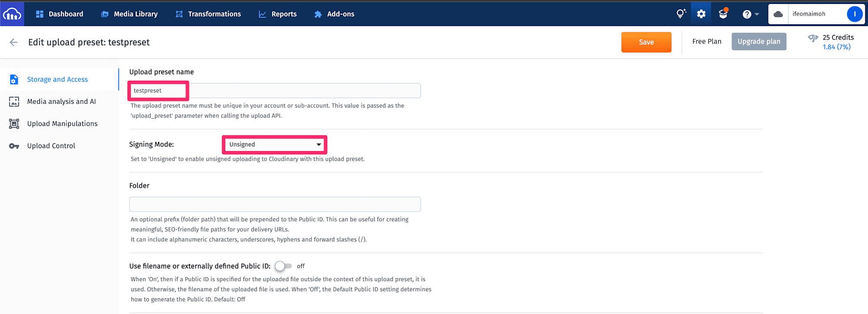Open the Add-ons menu item
The height and width of the screenshot is (314, 868).
[x=334, y=14]
